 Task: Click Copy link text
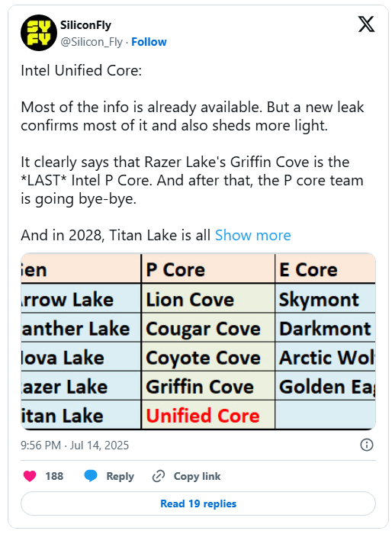(197, 476)
